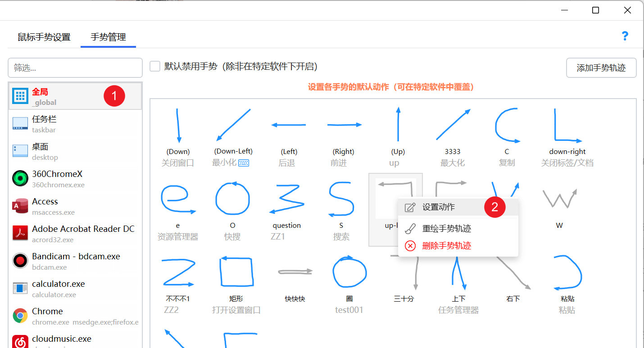
Task: Click the 最大化 action label
Action: [x=453, y=163]
